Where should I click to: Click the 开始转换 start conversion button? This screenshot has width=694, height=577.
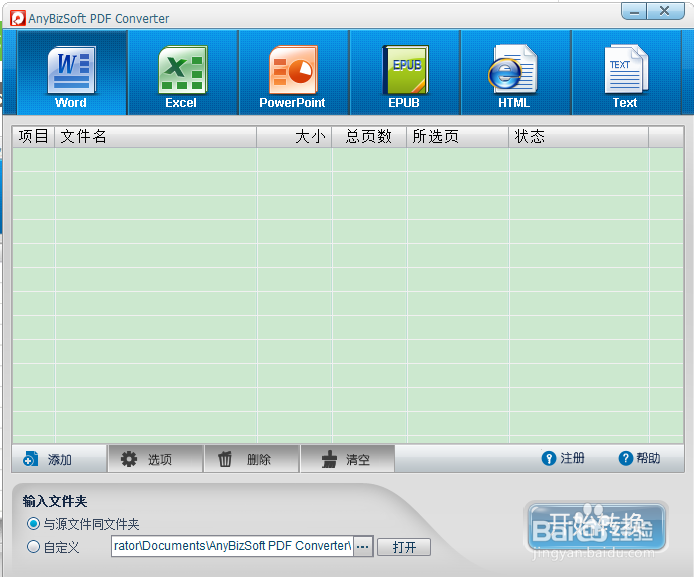[x=596, y=526]
